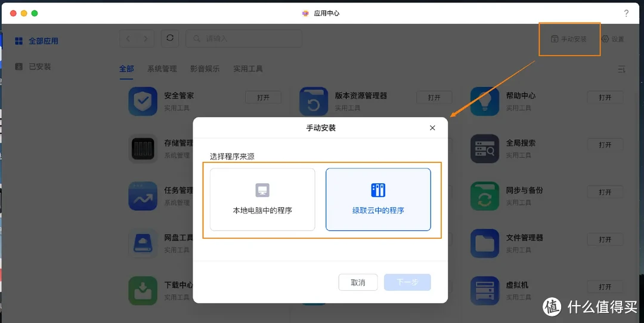Click the 网盘工具 cloud drive icon
Image resolution: width=644 pixels, height=323 pixels.
coord(143,243)
